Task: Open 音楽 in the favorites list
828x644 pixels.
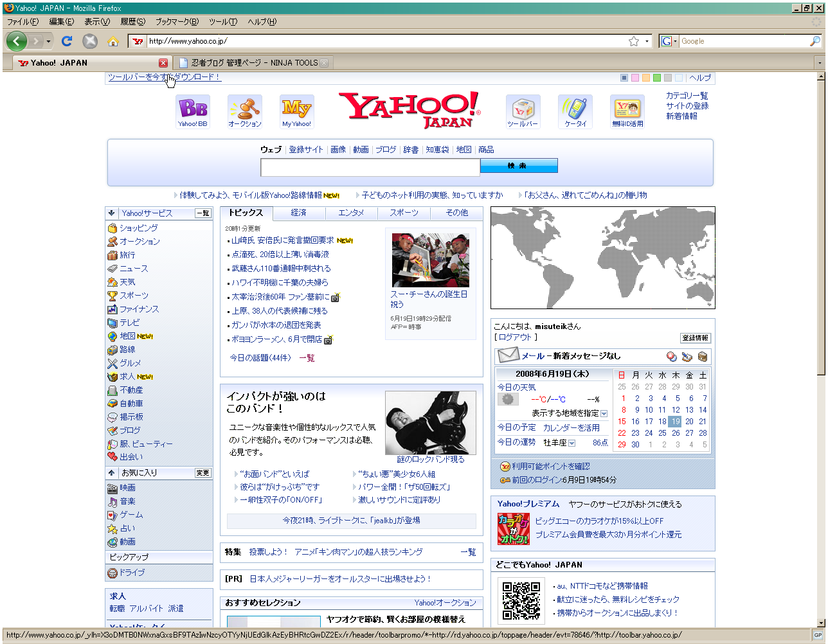Action: click(127, 501)
